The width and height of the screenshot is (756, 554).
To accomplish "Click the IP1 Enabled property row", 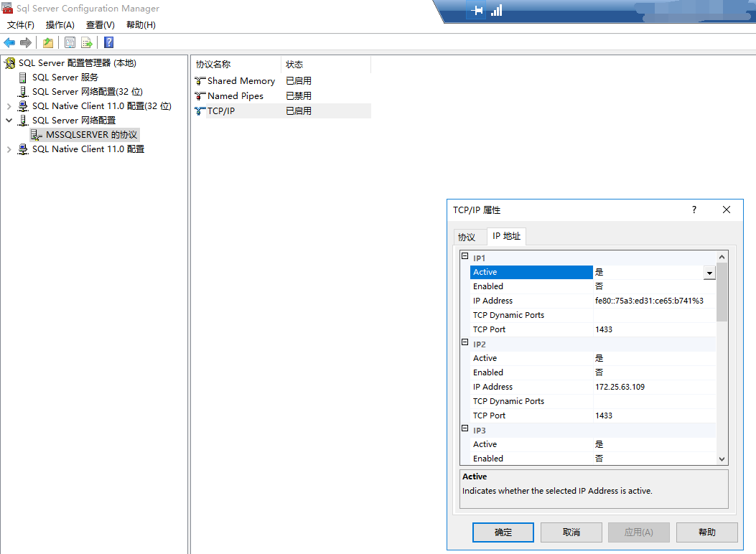I will pos(593,286).
